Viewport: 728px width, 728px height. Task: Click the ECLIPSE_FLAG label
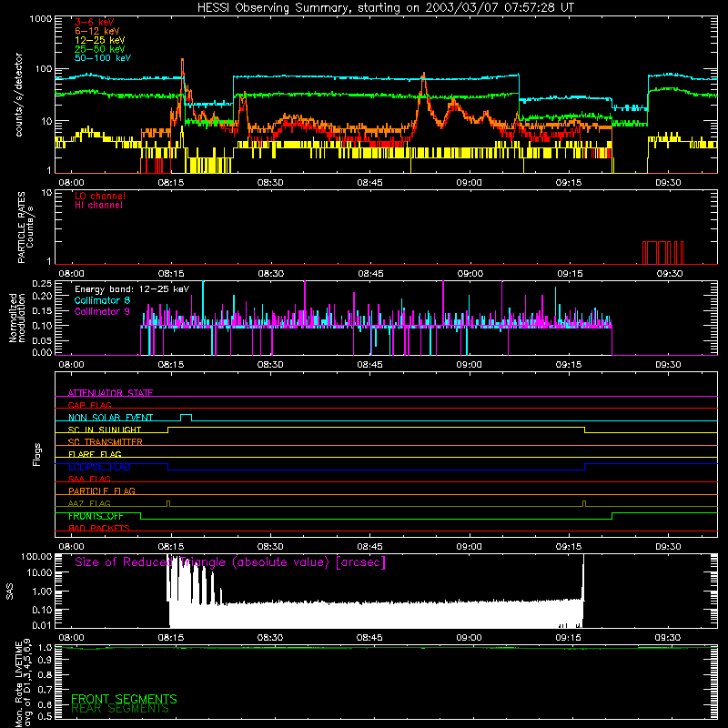click(99, 467)
